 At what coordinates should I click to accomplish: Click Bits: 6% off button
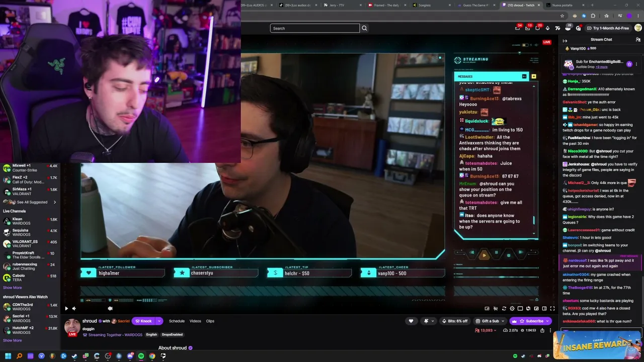[x=455, y=321]
